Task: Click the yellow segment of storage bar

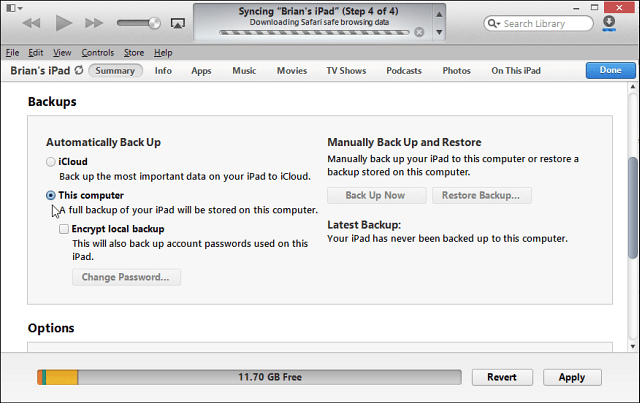Action: [x=61, y=377]
